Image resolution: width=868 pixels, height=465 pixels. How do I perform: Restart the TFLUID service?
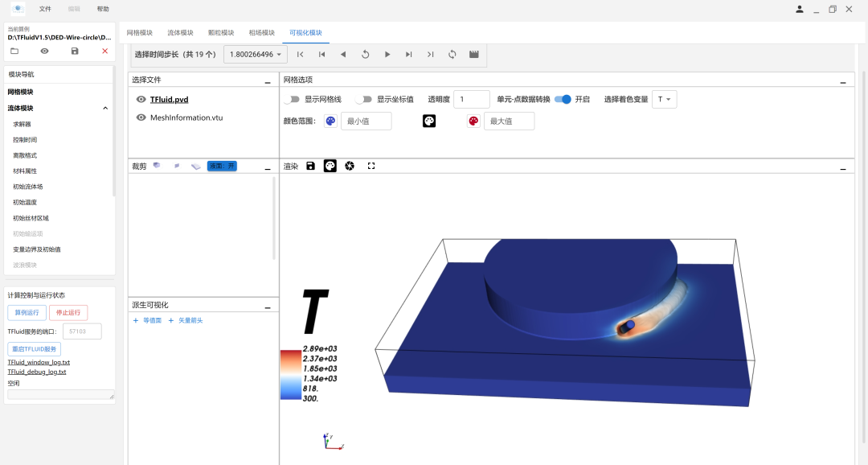pos(35,349)
